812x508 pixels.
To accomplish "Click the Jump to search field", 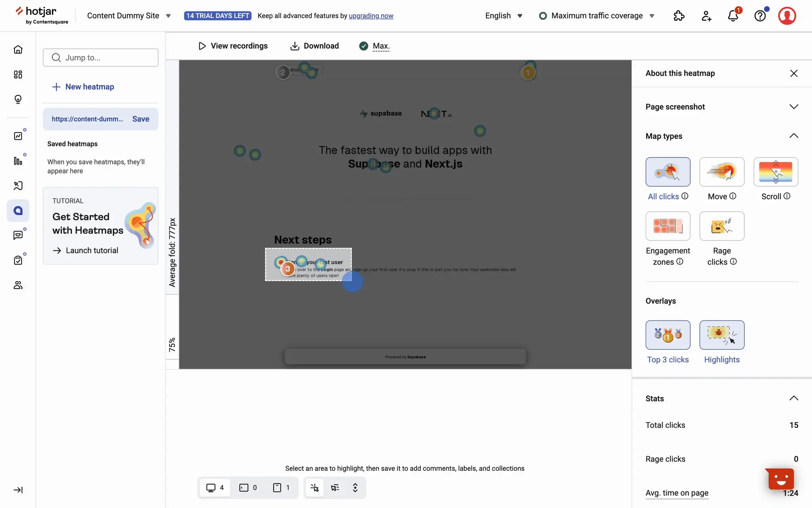I will pos(101,58).
